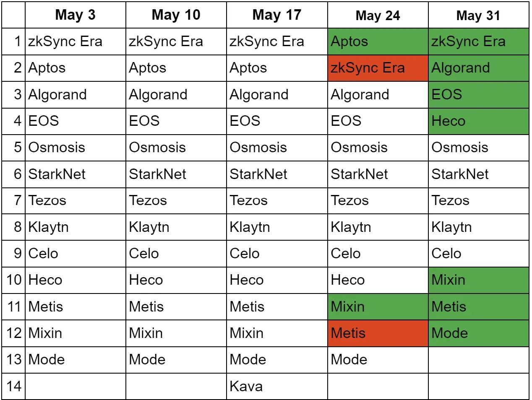This screenshot has height=400, width=532.
Task: Select the green zkSync Era cell in May 31
Action: pos(478,42)
